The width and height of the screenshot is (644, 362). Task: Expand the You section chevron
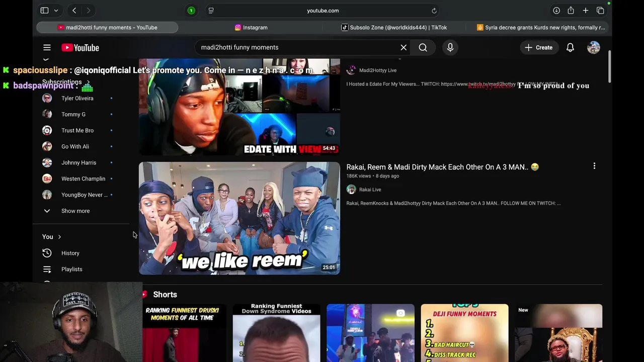[59, 237]
